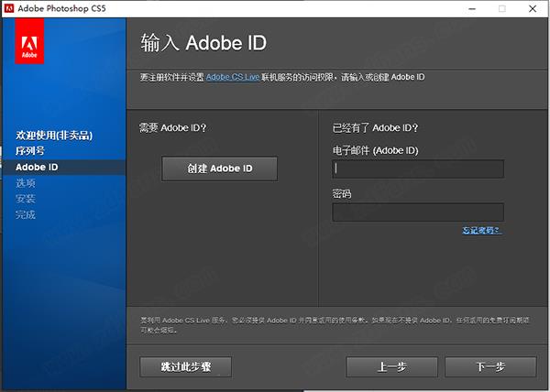Proceed with 下一步 button
The image size is (550, 392).
[490, 366]
